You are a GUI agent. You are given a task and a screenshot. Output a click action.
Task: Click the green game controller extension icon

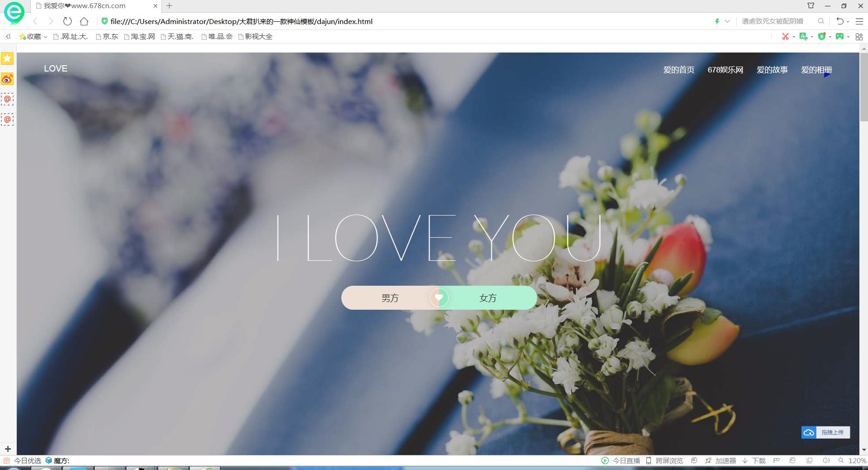point(839,36)
